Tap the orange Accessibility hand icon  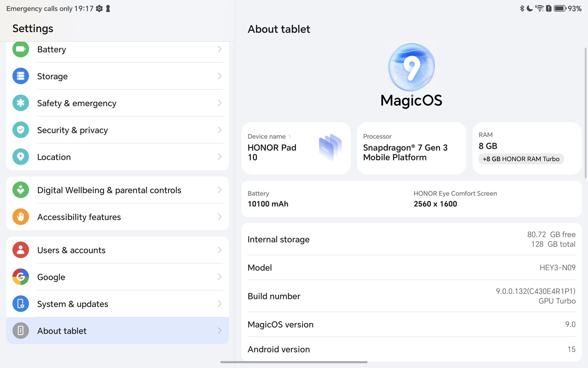pos(21,217)
